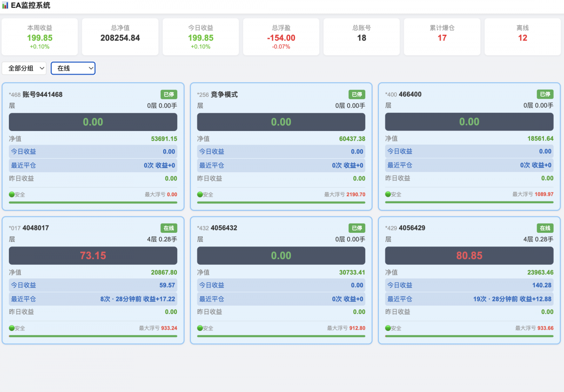Click green 安全 status dot on 4056429 card
The image size is (564, 392).
tap(388, 328)
